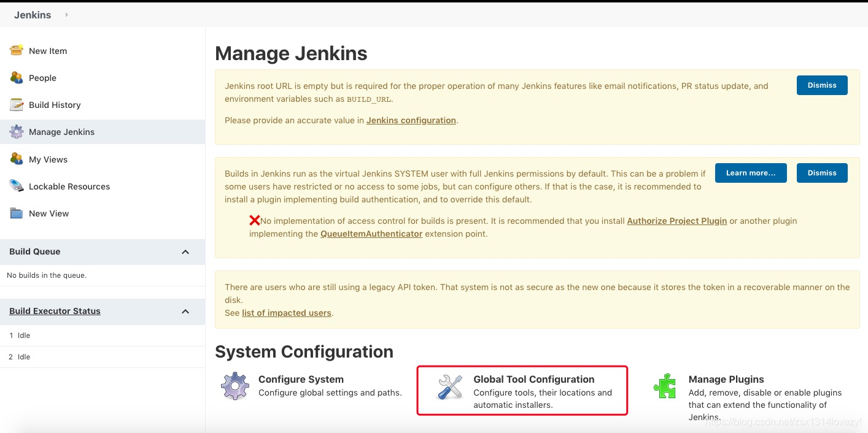
Task: Click the Build Queue heading
Action: coord(35,251)
